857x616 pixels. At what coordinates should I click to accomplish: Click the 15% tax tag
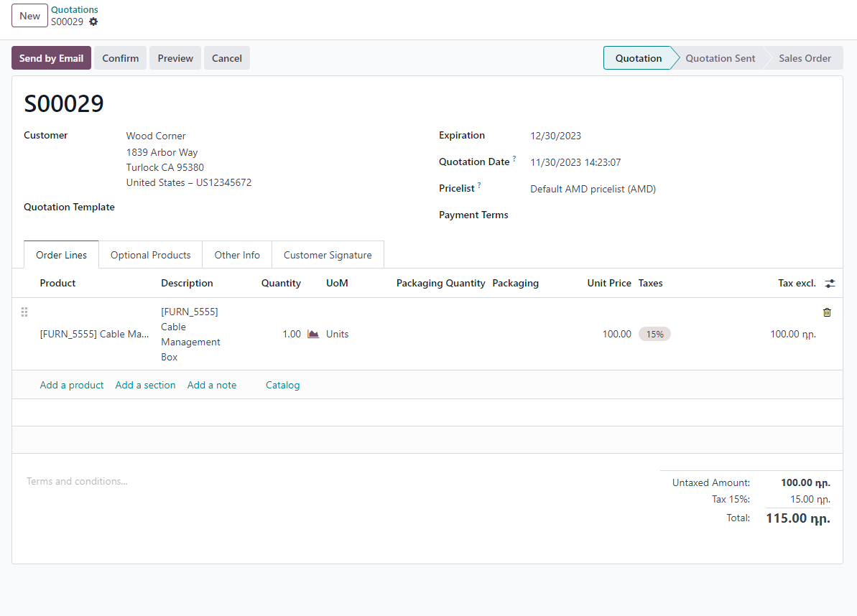tap(654, 334)
